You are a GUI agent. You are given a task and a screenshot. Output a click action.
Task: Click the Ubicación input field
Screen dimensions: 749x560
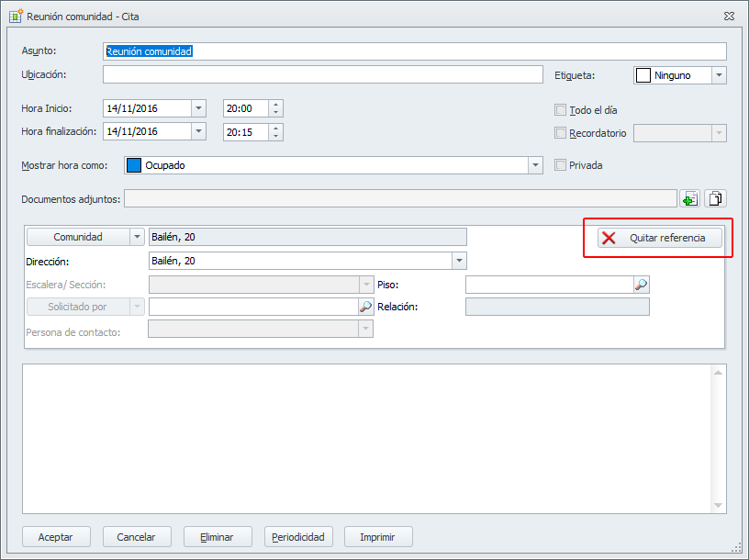[x=323, y=74]
